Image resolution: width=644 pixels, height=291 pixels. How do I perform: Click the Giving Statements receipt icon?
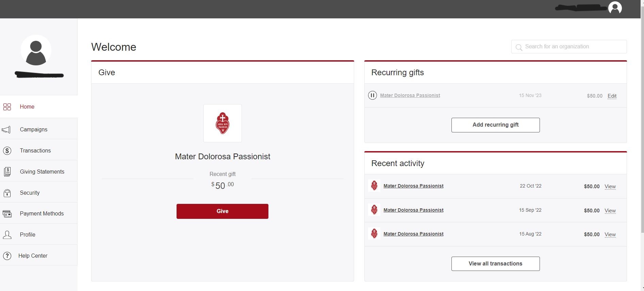click(x=7, y=172)
